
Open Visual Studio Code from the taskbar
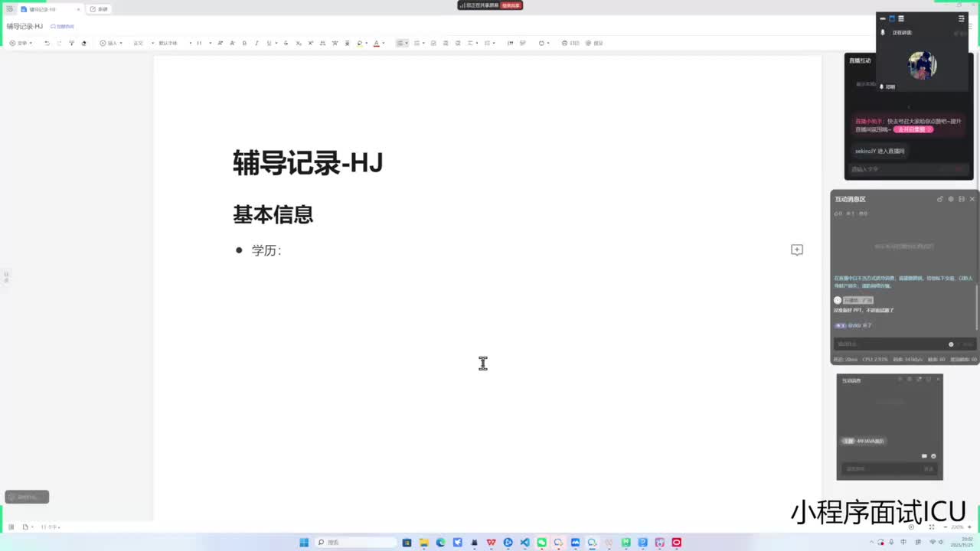coord(524,543)
